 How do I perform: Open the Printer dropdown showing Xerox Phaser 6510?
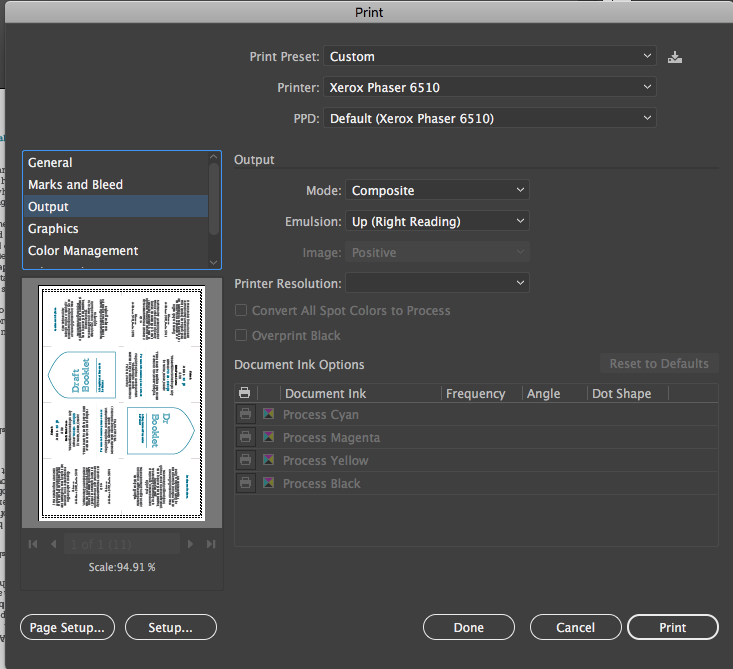[x=490, y=87]
